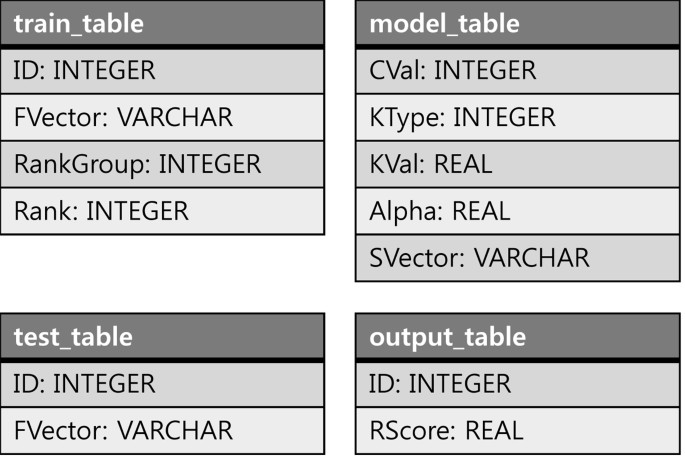
Task: Click the INTEGER type text of RankGroup
Action: click(210, 164)
